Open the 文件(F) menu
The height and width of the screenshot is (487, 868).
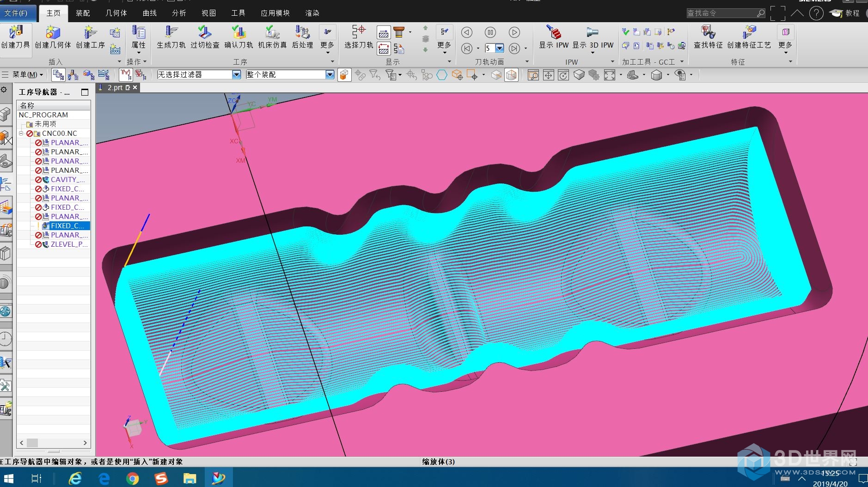pos(16,13)
